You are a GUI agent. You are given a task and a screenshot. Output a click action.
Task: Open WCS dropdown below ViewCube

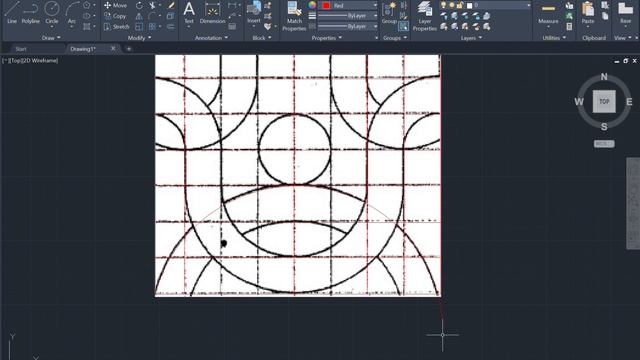(x=604, y=144)
